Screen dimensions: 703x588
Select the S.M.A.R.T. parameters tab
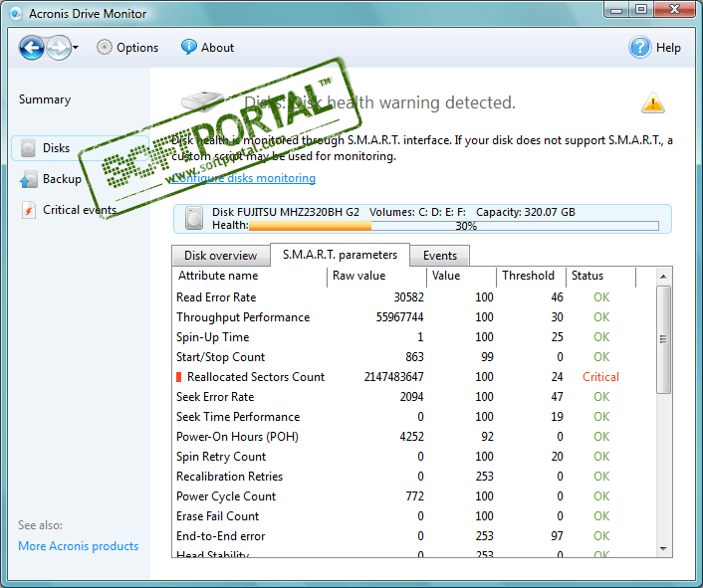(340, 255)
